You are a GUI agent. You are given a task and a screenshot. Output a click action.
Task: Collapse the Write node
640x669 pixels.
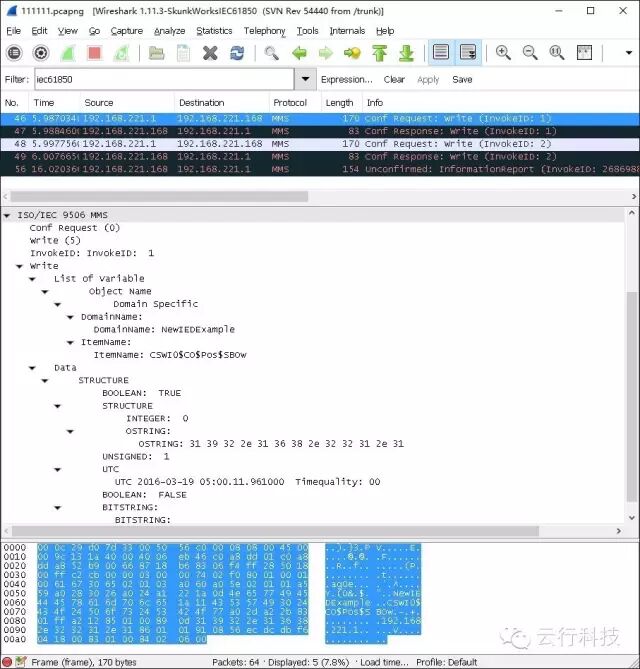[x=19, y=266]
